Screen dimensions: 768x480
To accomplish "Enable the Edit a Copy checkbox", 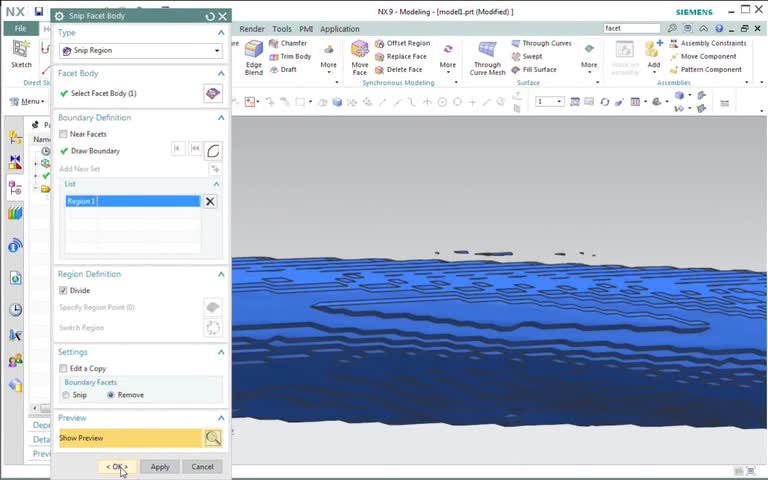I will pyautogui.click(x=63, y=368).
